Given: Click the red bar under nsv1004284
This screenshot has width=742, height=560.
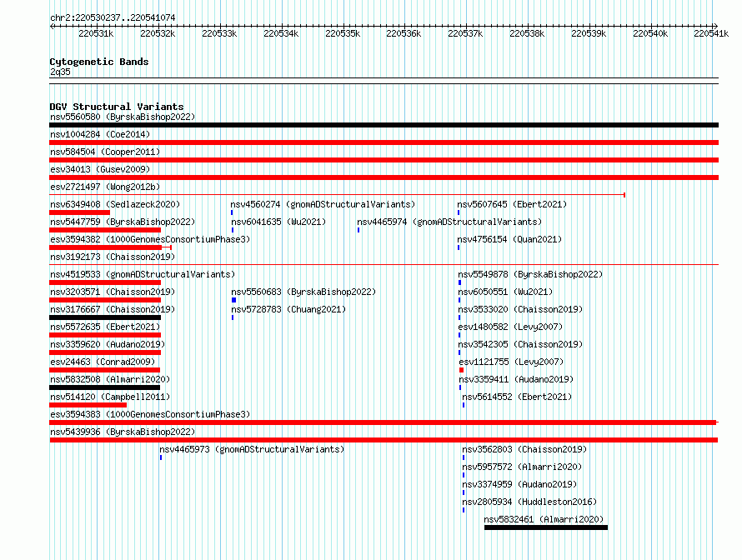Looking at the screenshot, I should (384, 142).
